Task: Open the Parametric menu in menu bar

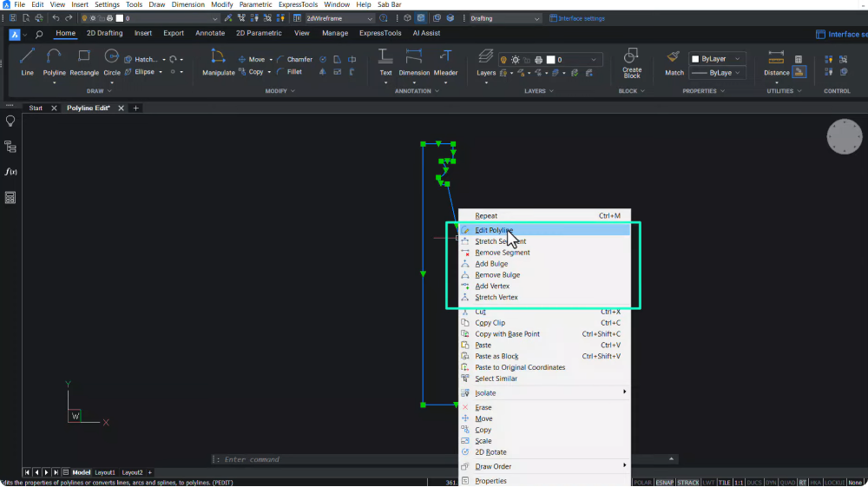Action: 255,4
